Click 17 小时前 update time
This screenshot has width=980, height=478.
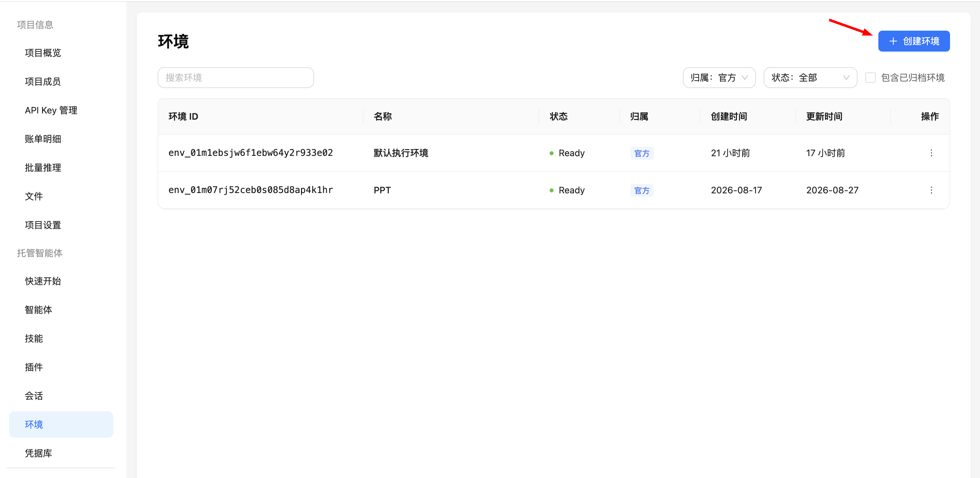click(x=825, y=153)
